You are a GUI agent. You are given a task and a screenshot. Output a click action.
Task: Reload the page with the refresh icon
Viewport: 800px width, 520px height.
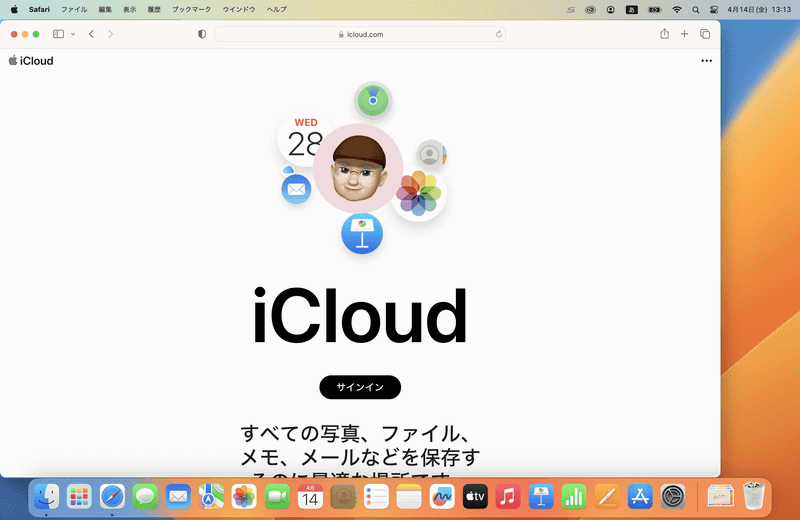click(498, 34)
